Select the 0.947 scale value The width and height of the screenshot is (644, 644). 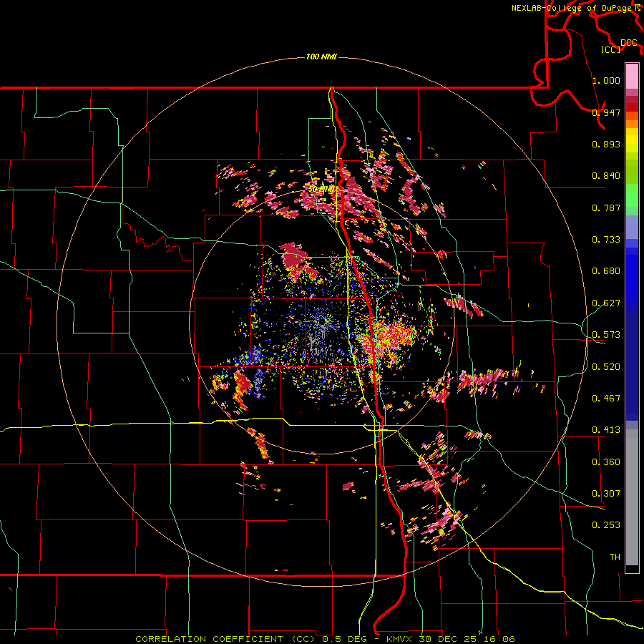(606, 112)
